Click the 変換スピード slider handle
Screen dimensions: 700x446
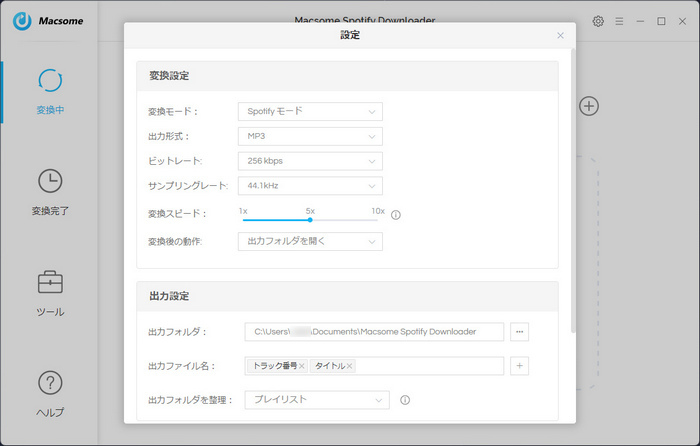pyautogui.click(x=310, y=220)
